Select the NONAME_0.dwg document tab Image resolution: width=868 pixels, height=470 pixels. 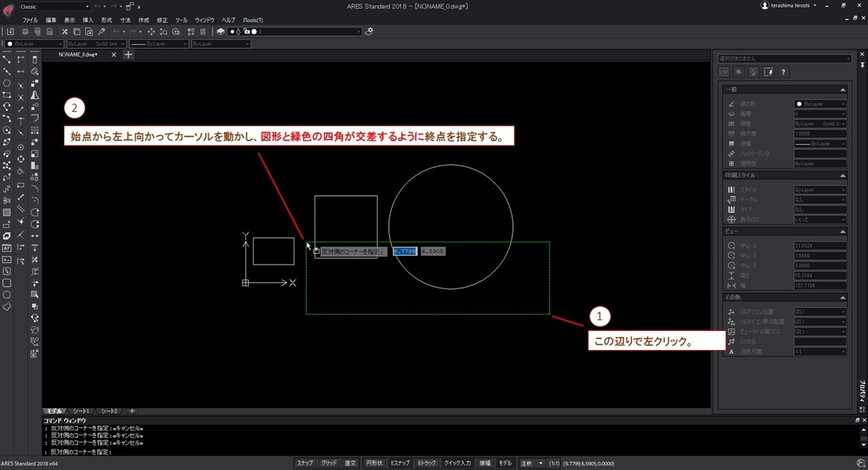(x=77, y=54)
